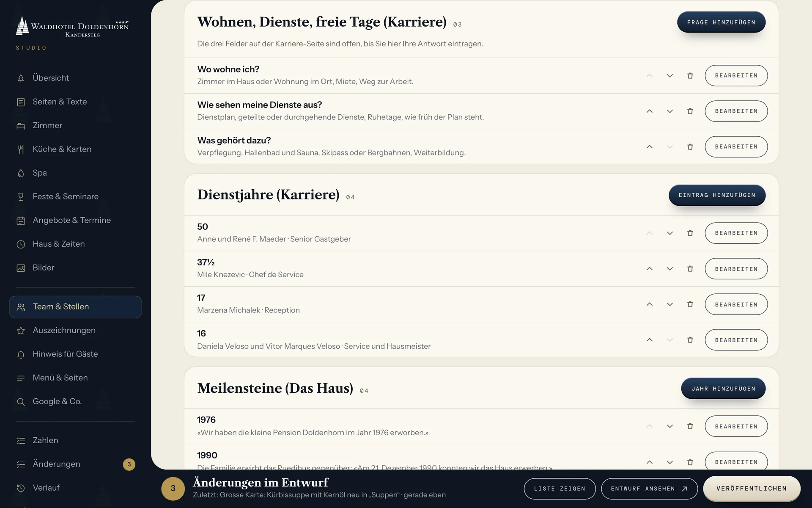Move 'Wo wohne ich?' down one position
This screenshot has height=508, width=812.
coord(670,76)
